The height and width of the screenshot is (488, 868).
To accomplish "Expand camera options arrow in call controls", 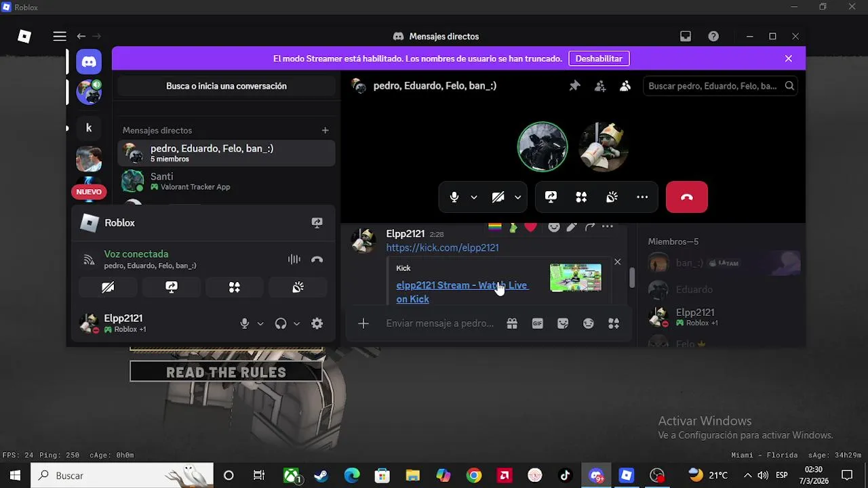I will 517,197.
